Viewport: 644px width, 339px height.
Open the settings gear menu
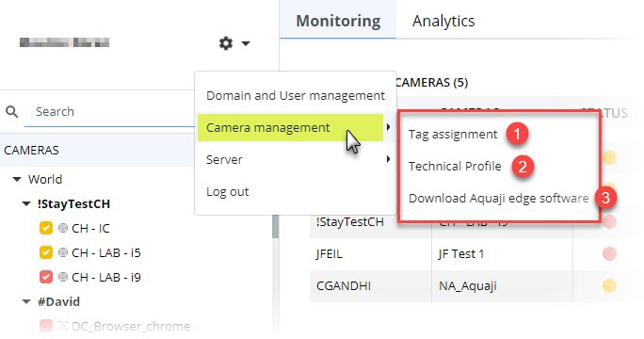click(x=225, y=42)
